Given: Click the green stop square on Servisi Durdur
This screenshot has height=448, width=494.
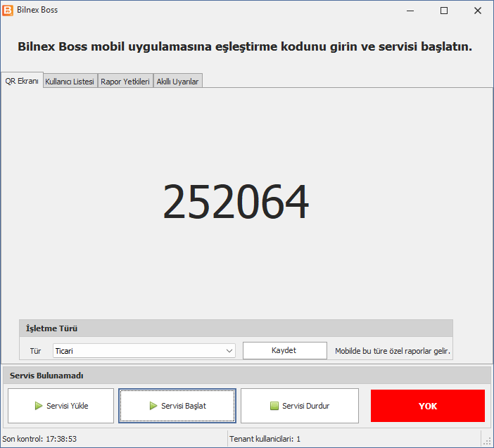Looking at the screenshot, I should click(274, 406).
